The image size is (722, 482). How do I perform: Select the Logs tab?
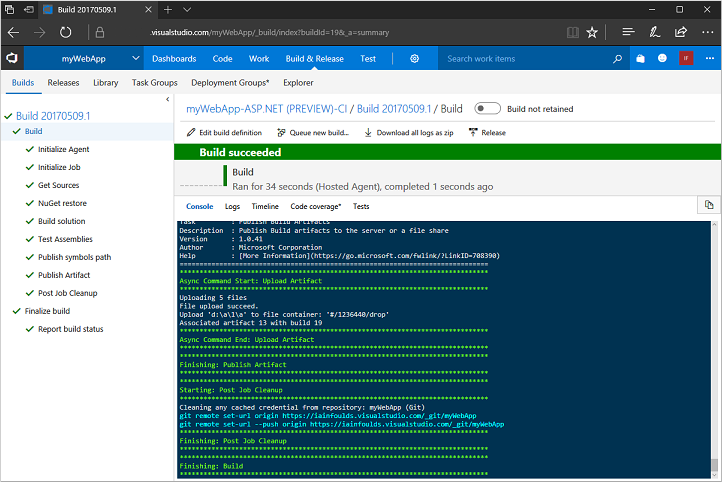pos(232,206)
